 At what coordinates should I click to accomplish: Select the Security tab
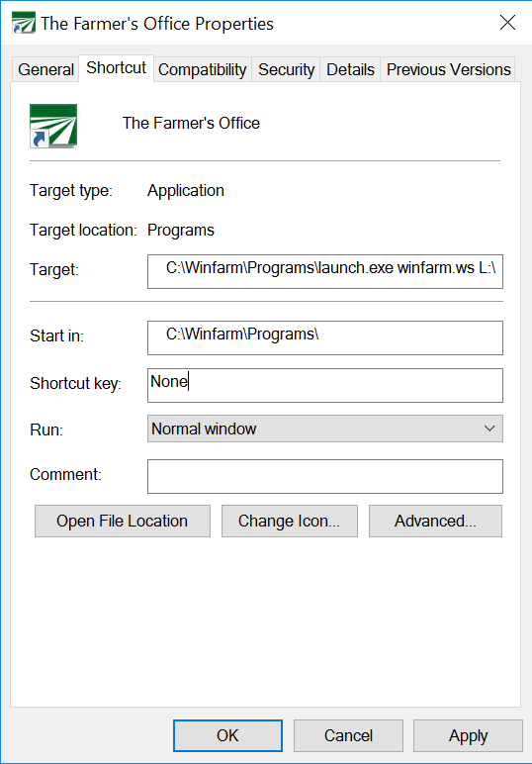tap(286, 69)
